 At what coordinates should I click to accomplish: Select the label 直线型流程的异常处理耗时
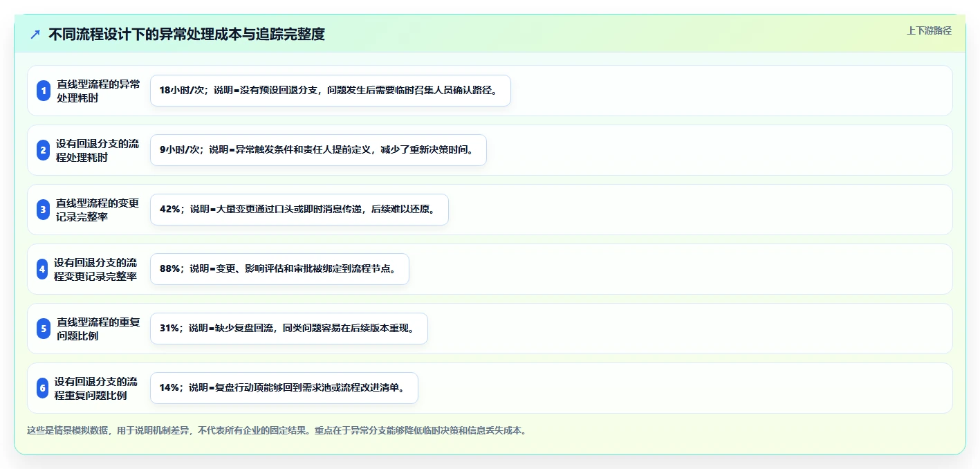tap(98, 91)
